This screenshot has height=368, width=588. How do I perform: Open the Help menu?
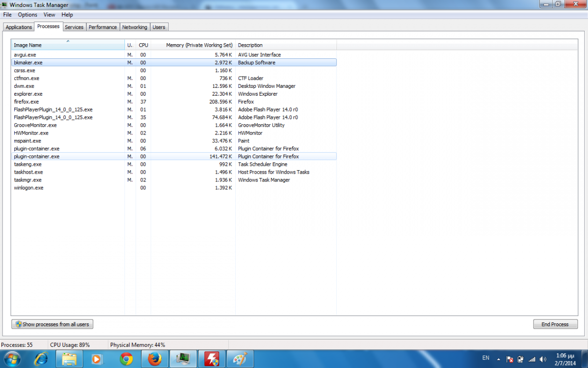(67, 15)
